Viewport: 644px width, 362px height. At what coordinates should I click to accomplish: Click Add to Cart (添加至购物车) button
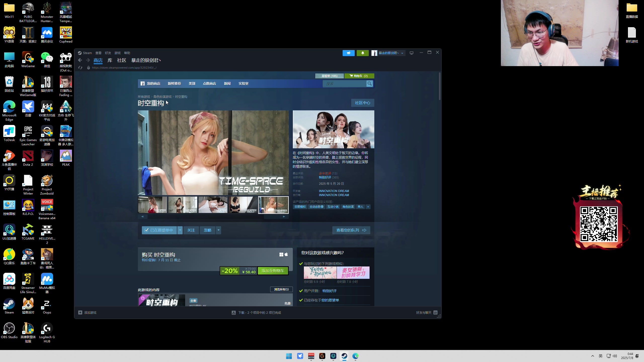[x=273, y=271]
